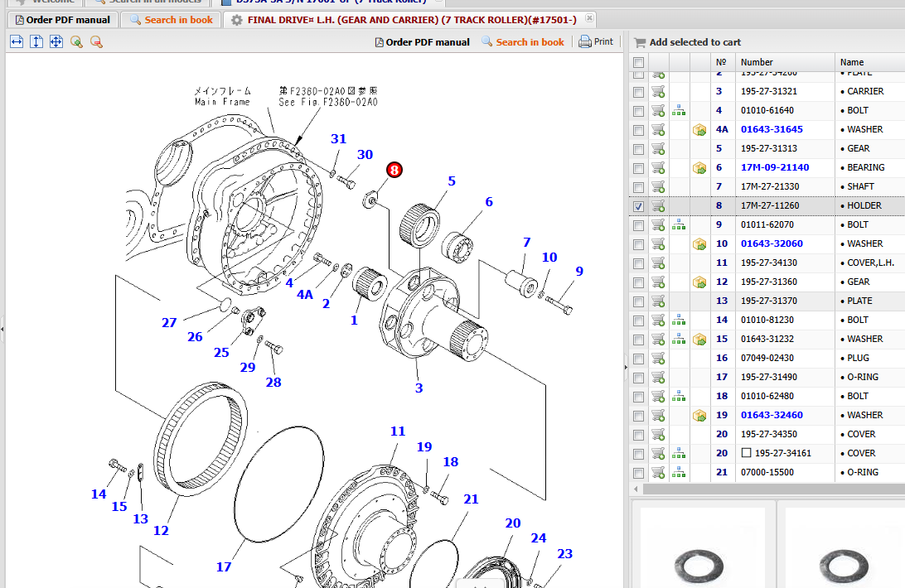Open the replacement package icon for washer 01643-32460
This screenshot has height=588, width=905.
click(x=699, y=416)
